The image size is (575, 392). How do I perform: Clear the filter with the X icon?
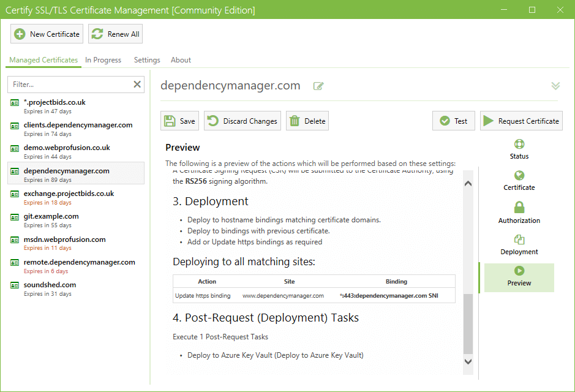pos(137,85)
